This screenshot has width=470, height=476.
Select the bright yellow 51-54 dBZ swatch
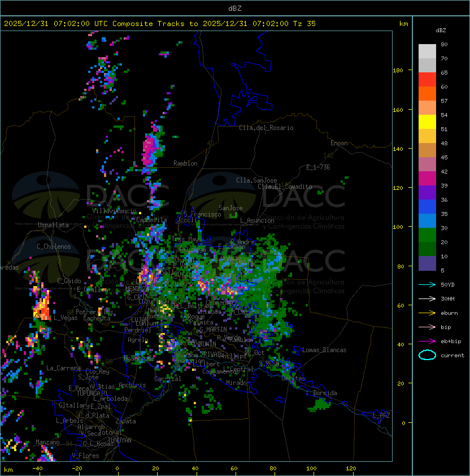(x=427, y=122)
